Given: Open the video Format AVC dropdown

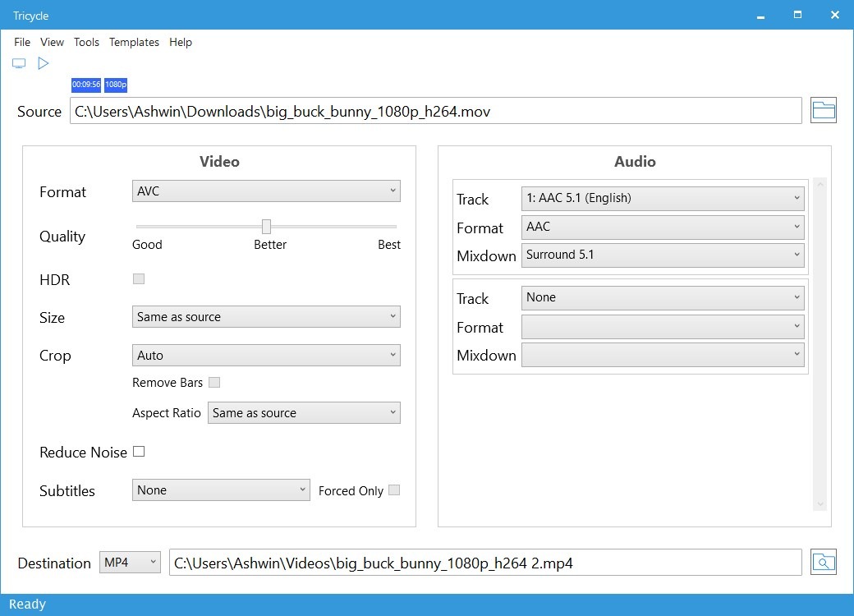Looking at the screenshot, I should (266, 191).
